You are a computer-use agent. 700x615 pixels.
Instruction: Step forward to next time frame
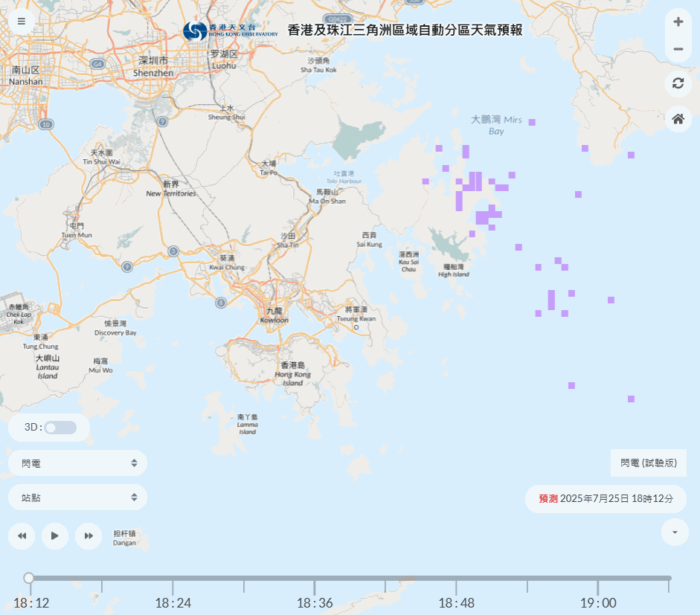coord(89,535)
